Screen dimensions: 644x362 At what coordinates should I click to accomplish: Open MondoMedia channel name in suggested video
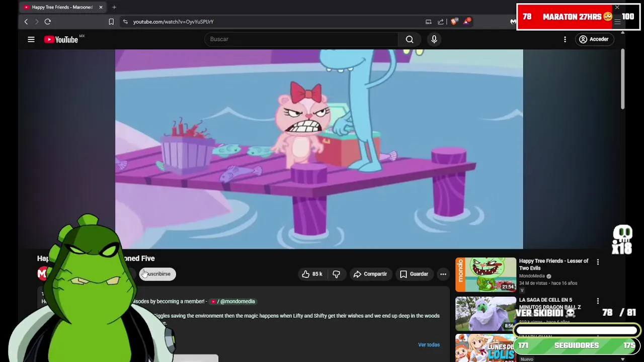point(532,276)
